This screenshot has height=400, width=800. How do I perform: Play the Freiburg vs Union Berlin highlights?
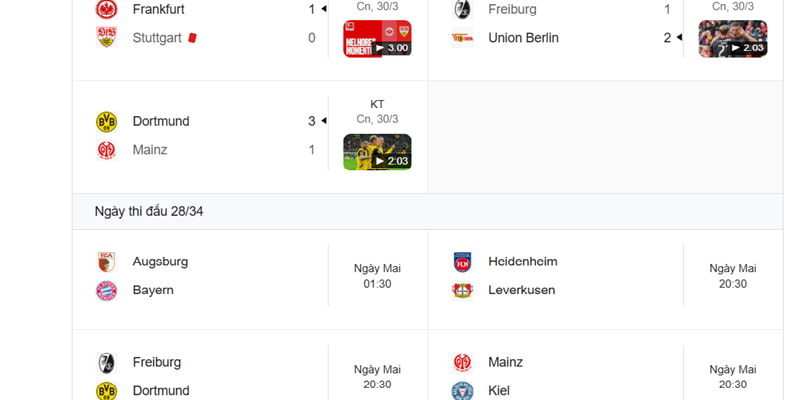click(733, 39)
